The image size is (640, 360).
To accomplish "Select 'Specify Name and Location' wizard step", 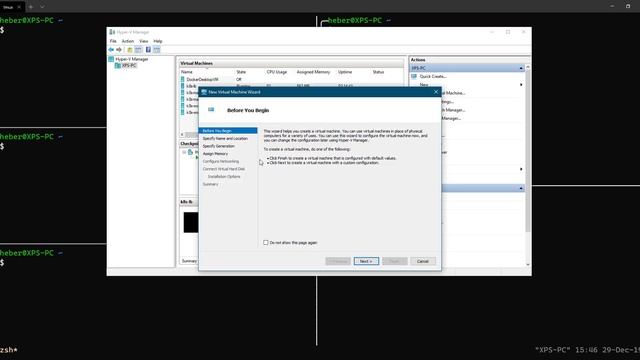I will (x=225, y=138).
